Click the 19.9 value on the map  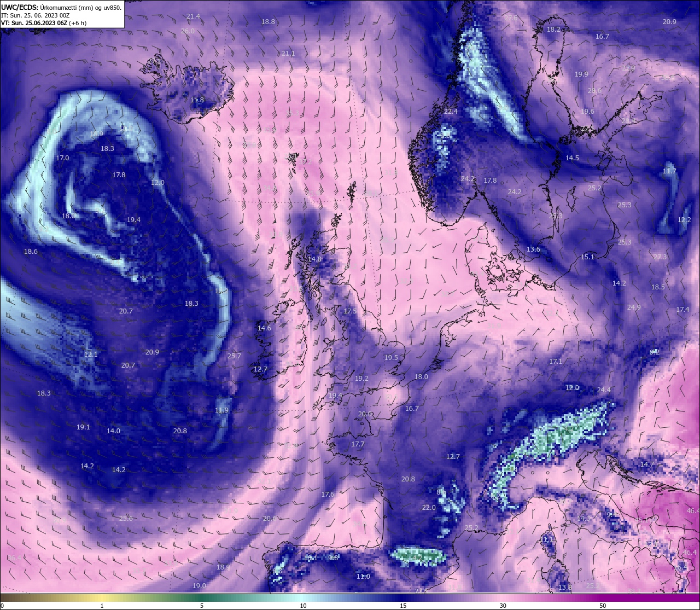(581, 74)
